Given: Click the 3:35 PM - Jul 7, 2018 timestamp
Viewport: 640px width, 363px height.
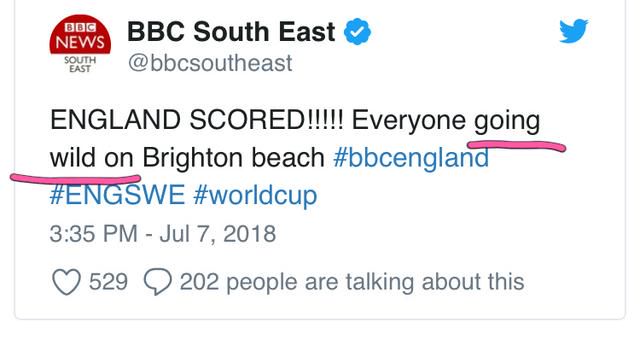Looking at the screenshot, I should click(x=163, y=234).
